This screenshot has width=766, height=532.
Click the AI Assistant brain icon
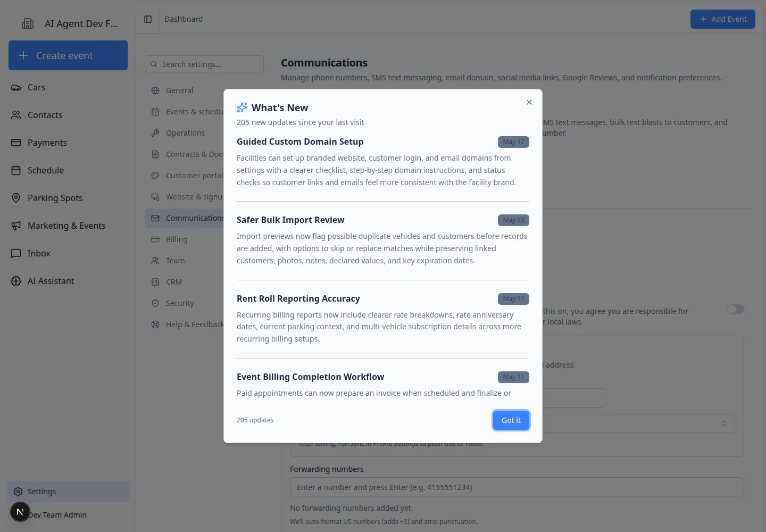click(16, 281)
